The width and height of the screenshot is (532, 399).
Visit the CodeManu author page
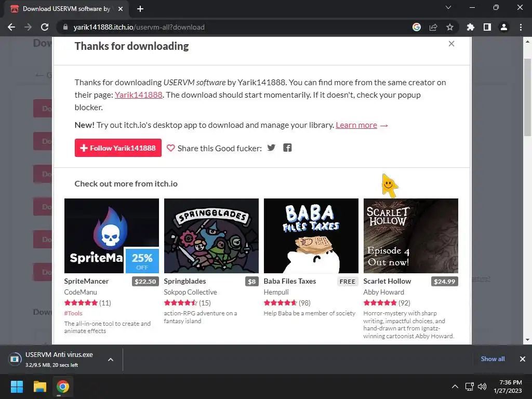coord(81,292)
